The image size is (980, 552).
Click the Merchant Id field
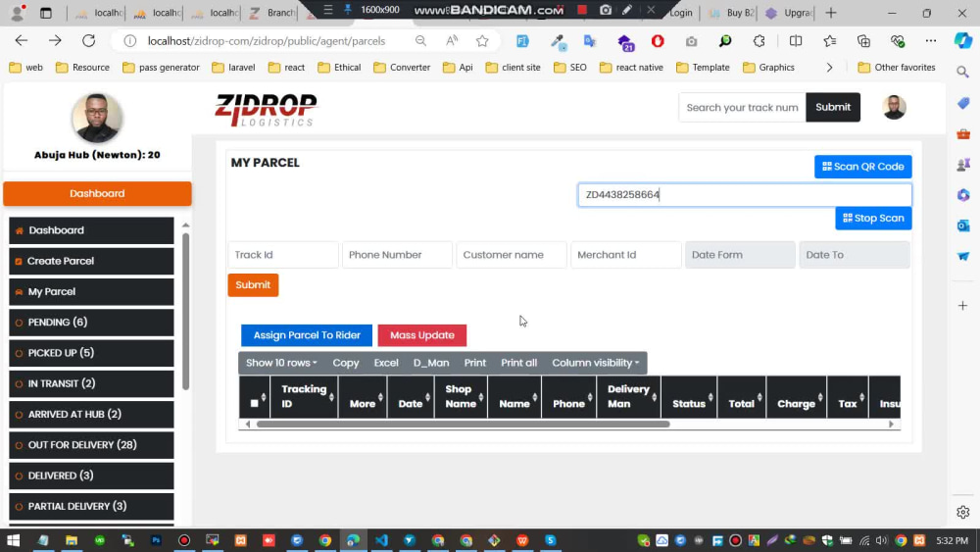tap(625, 255)
